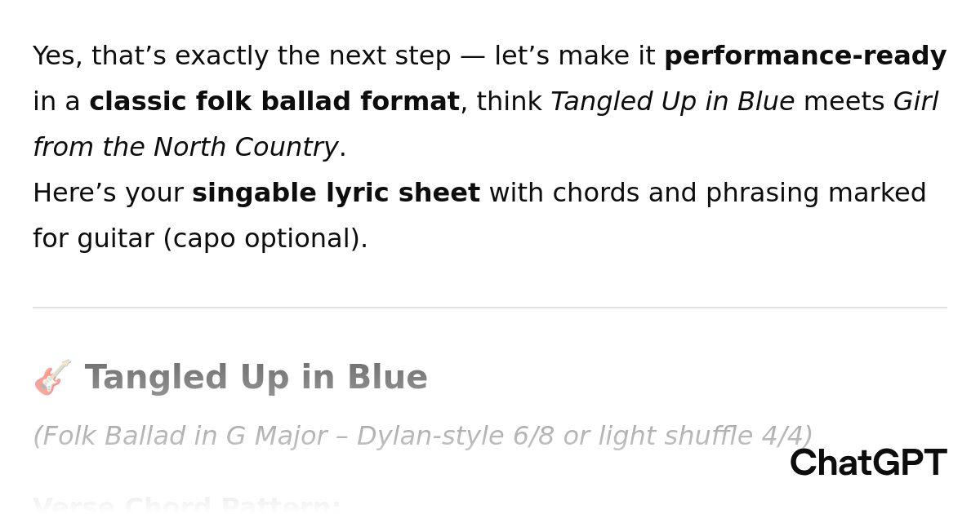This screenshot has height=514, width=980.
Task: Click the bold "classic folk ballad format" phrase
Action: 274,102
